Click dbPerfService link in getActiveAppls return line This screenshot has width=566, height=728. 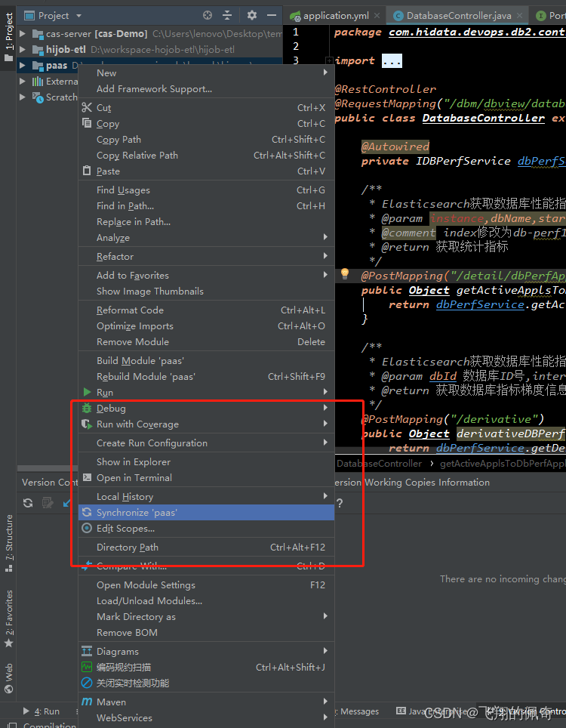(480, 304)
